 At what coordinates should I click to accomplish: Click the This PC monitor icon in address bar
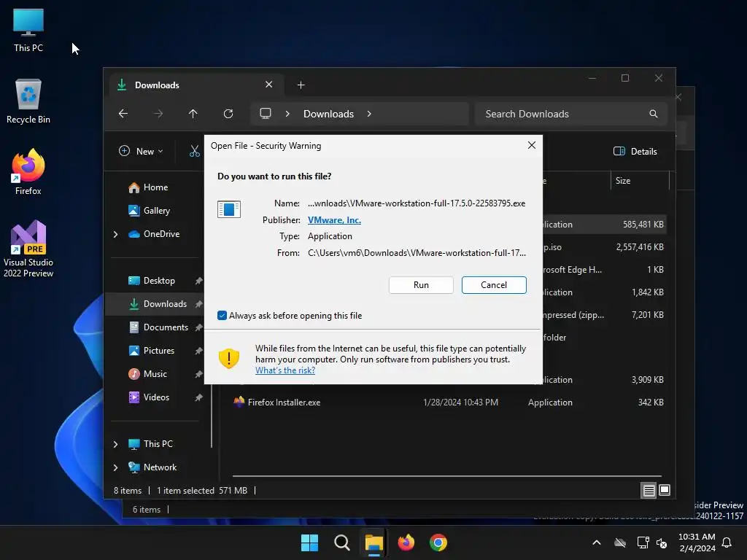coord(266,114)
